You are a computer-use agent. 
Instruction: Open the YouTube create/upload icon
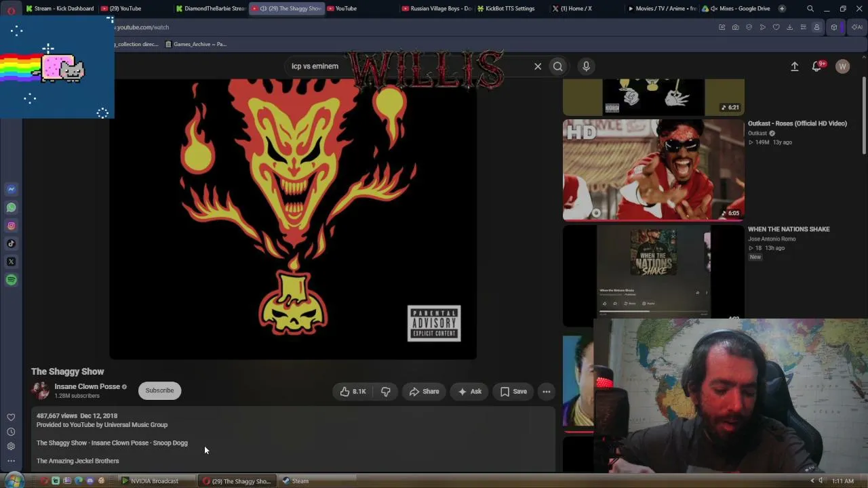click(794, 66)
